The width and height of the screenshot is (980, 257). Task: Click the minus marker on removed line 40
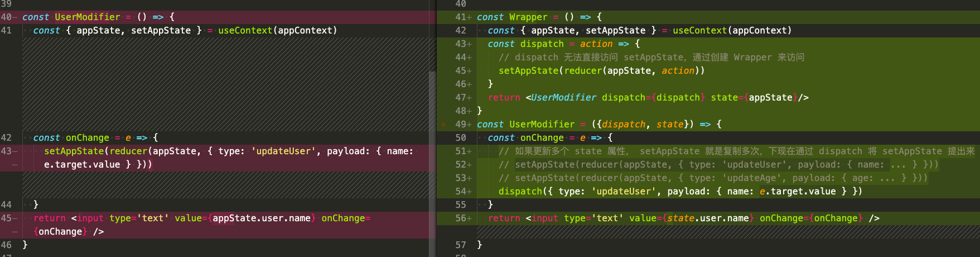coord(15,17)
